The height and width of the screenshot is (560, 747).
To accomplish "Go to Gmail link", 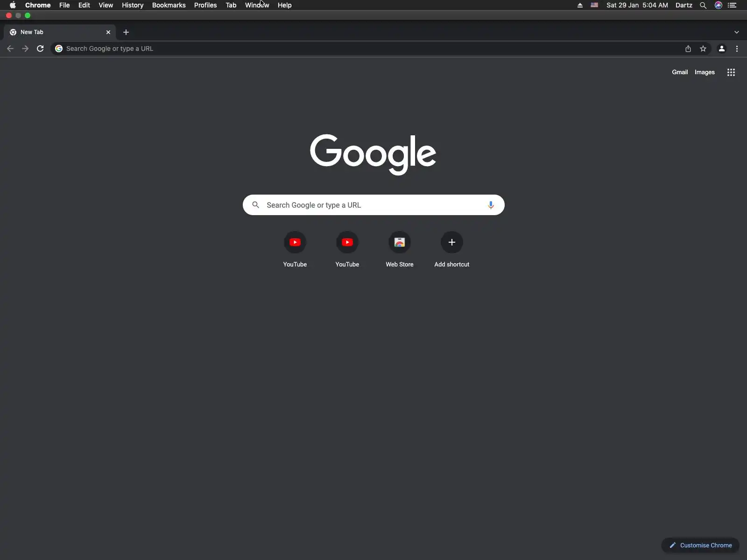I will point(680,72).
